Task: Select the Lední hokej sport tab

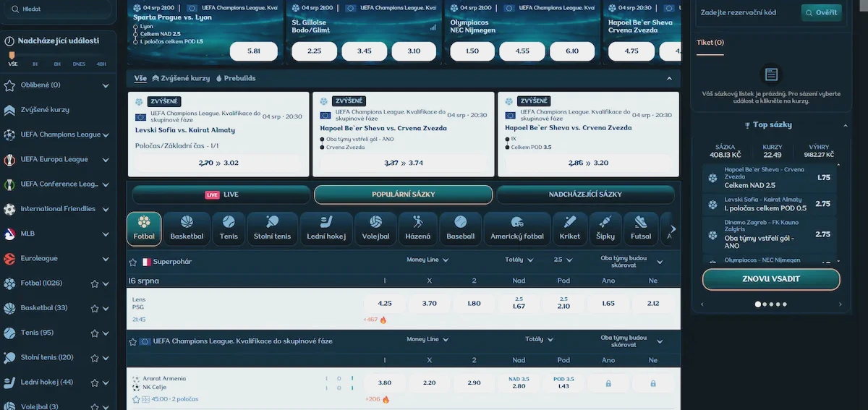Action: point(325,228)
